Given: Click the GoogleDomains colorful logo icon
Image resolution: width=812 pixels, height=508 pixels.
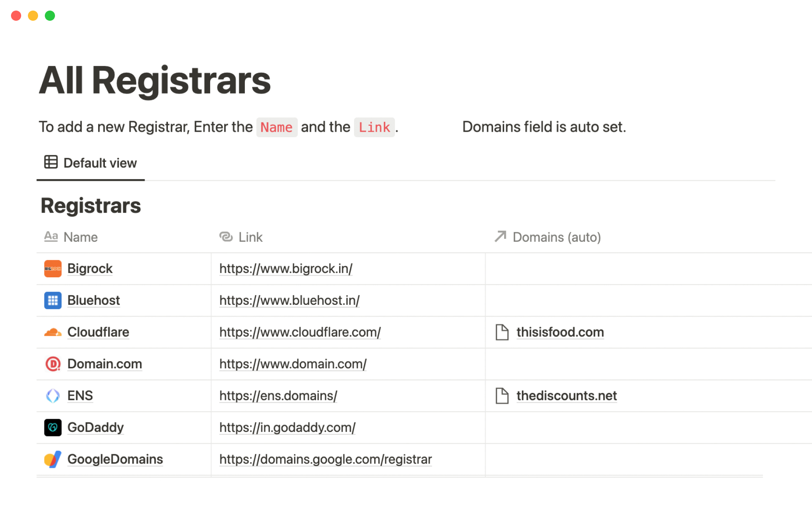Looking at the screenshot, I should [53, 459].
